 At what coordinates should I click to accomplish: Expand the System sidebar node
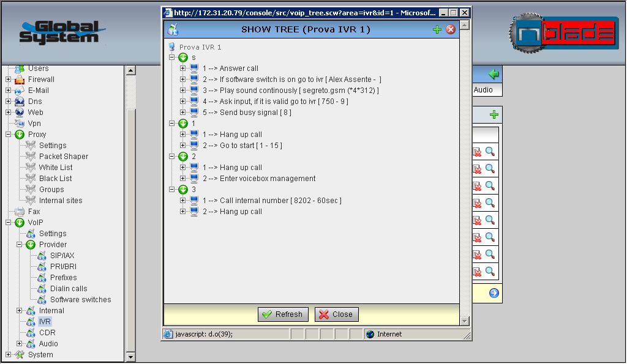8,354
